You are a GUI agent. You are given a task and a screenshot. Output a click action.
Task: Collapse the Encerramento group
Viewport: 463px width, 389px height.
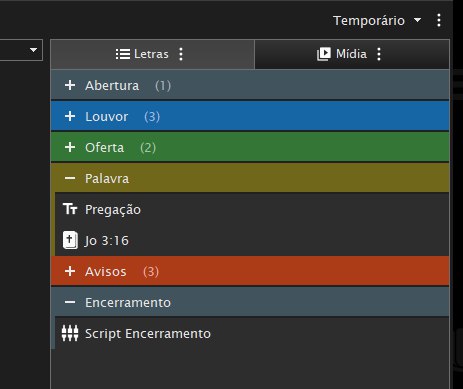pos(70,302)
